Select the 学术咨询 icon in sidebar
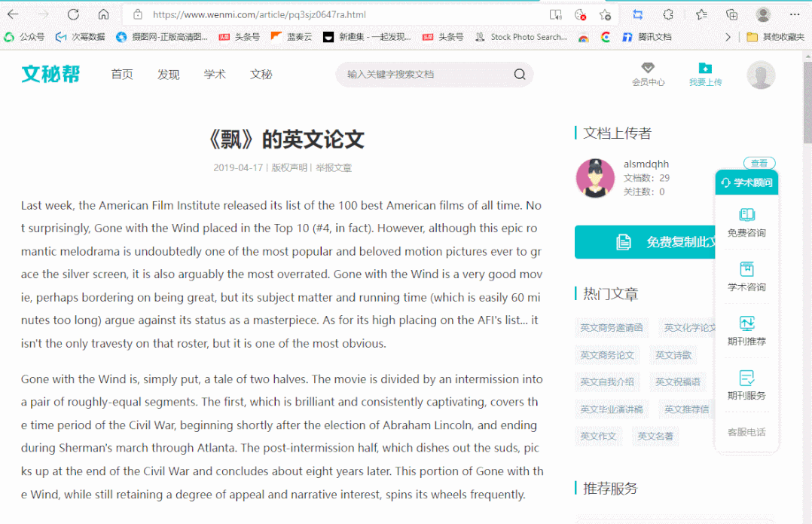This screenshot has width=812, height=524. coord(746,275)
